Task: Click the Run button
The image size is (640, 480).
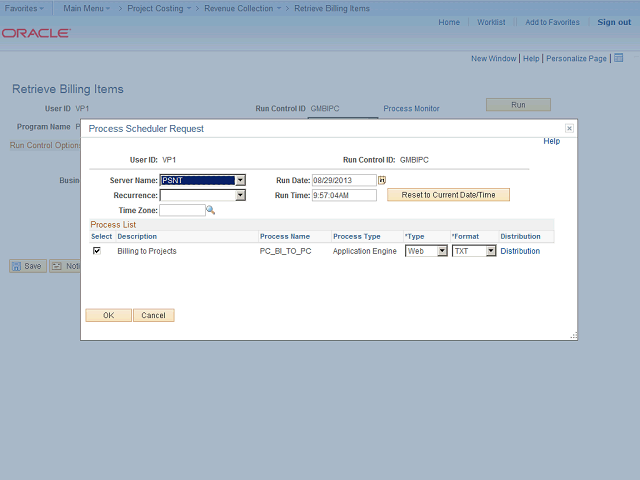Action: click(518, 105)
